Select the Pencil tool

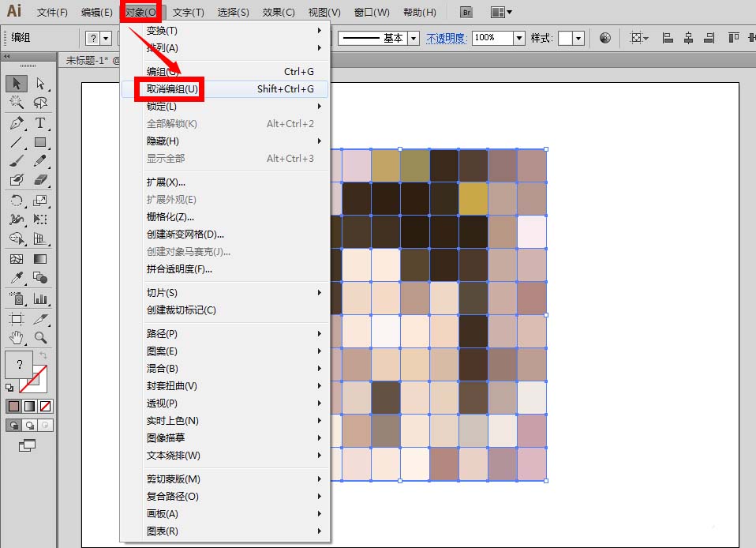coord(40,160)
